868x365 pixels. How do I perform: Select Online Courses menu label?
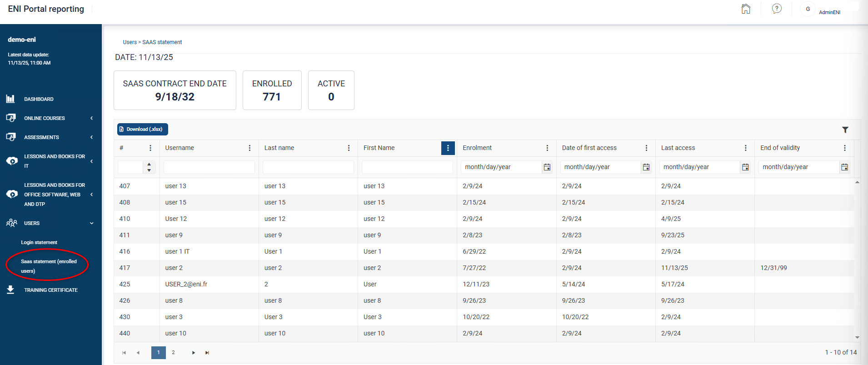(x=45, y=118)
